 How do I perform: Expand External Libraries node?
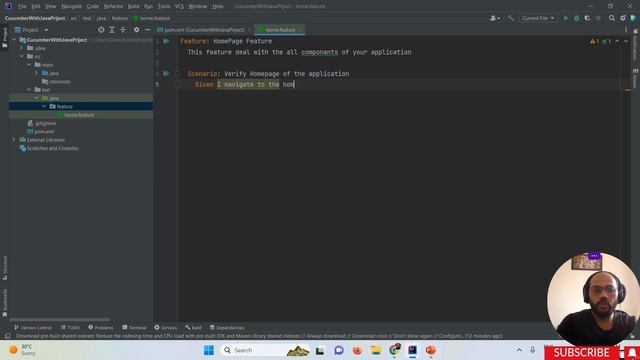pyautogui.click(x=14, y=140)
